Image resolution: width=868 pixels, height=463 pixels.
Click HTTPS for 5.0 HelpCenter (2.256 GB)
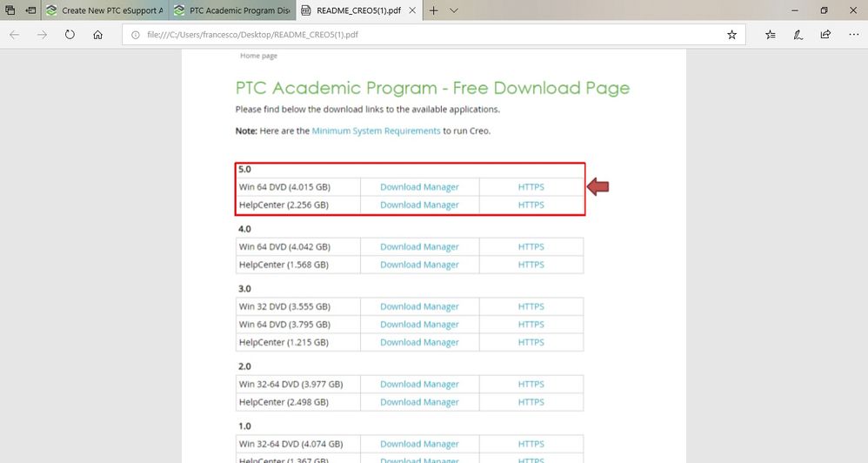pos(531,205)
